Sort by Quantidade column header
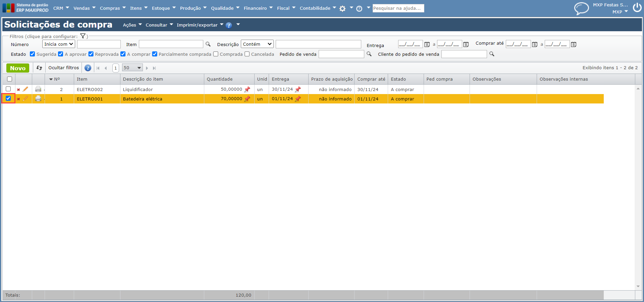644x302 pixels. 220,79
